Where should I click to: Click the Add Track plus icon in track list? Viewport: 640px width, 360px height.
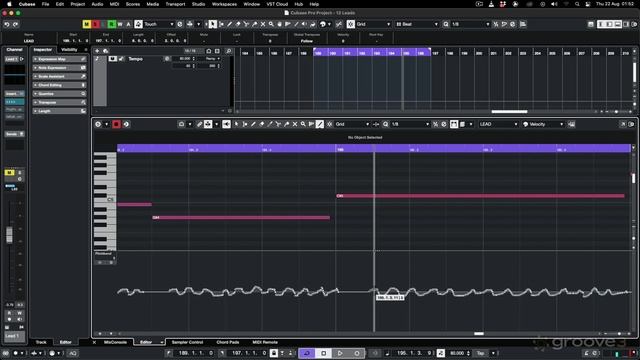pyautogui.click(x=97, y=51)
